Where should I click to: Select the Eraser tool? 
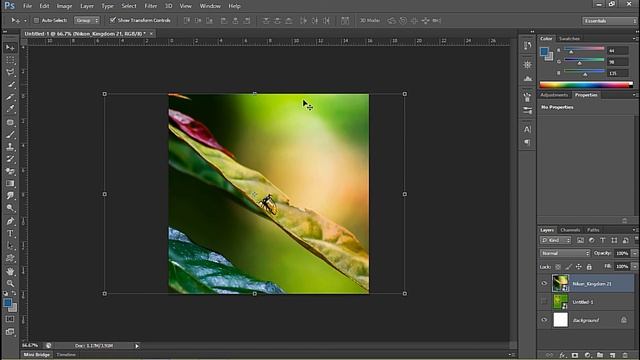tap(10, 171)
